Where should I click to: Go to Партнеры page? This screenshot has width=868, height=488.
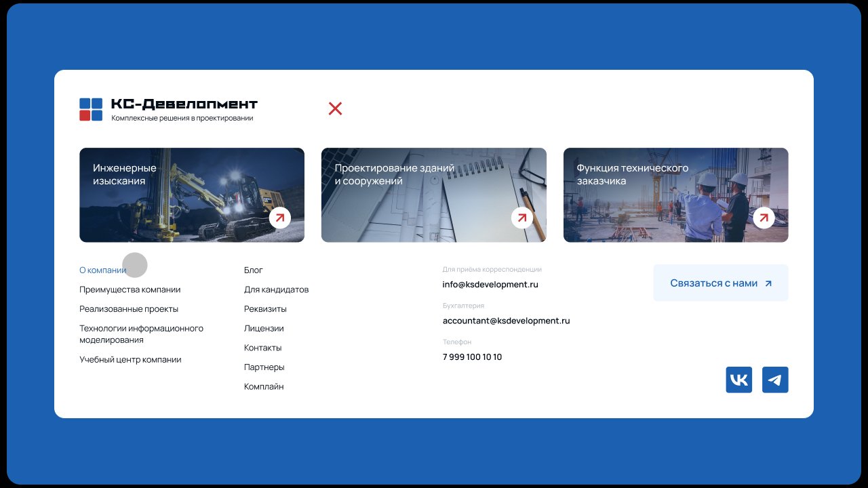[x=264, y=367]
